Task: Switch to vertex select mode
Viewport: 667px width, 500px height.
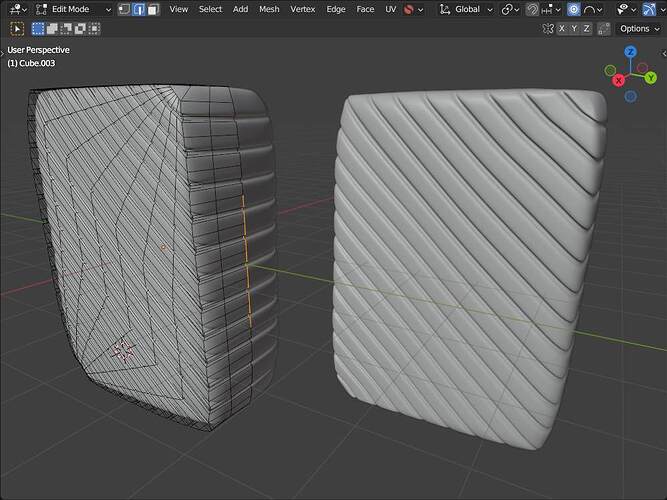Action: 124,9
